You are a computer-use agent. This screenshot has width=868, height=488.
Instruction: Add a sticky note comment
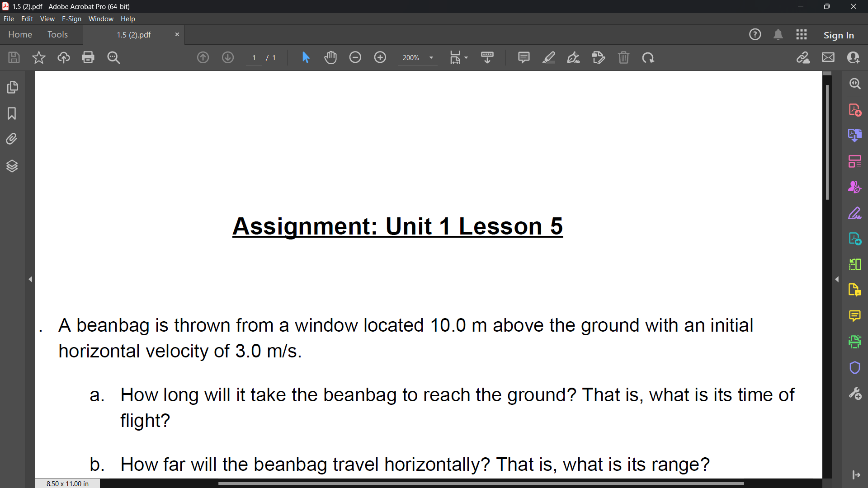[524, 57]
